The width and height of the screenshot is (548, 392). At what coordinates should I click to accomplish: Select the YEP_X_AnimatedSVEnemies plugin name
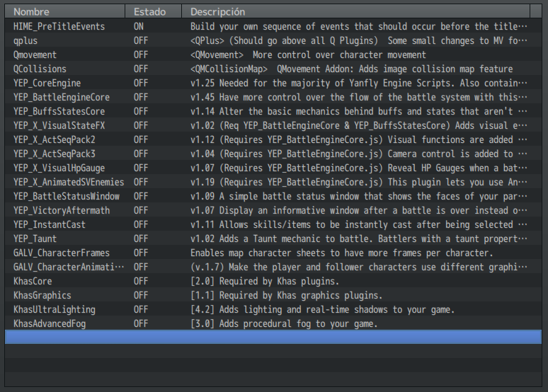coord(69,182)
